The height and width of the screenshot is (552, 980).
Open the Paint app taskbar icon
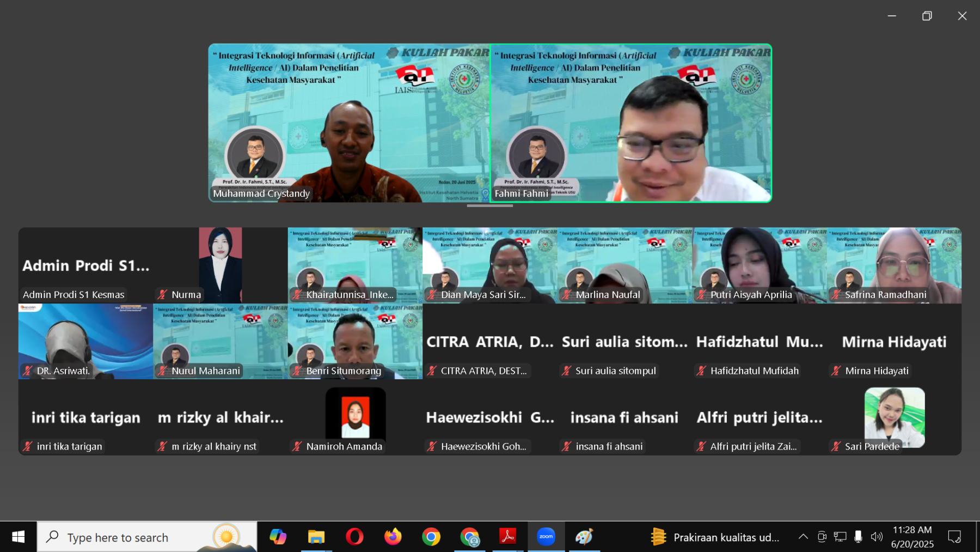(x=584, y=537)
